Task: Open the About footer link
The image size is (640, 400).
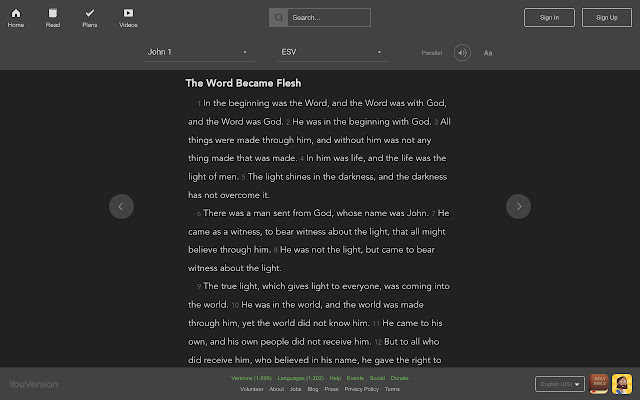Action: (276, 389)
